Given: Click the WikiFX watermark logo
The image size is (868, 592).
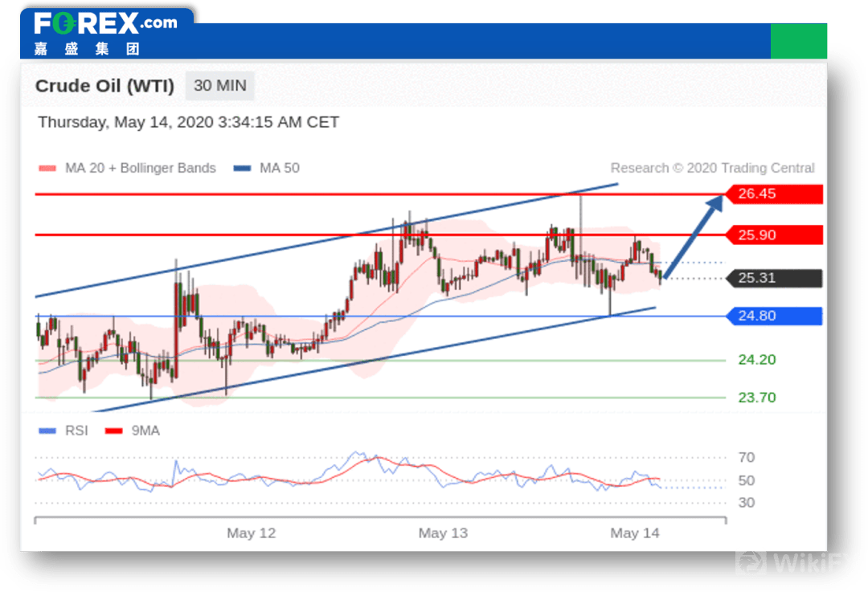Looking at the screenshot, I should (x=789, y=563).
